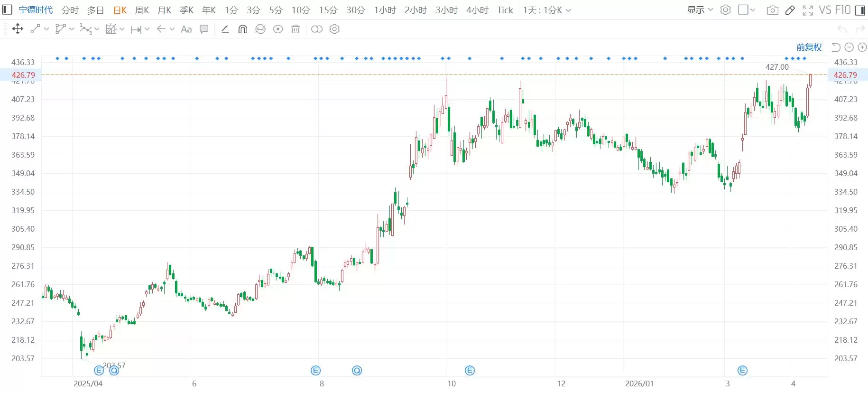Expand the line drawing tool options arrow
The width and height of the screenshot is (868, 393).
pos(46,29)
